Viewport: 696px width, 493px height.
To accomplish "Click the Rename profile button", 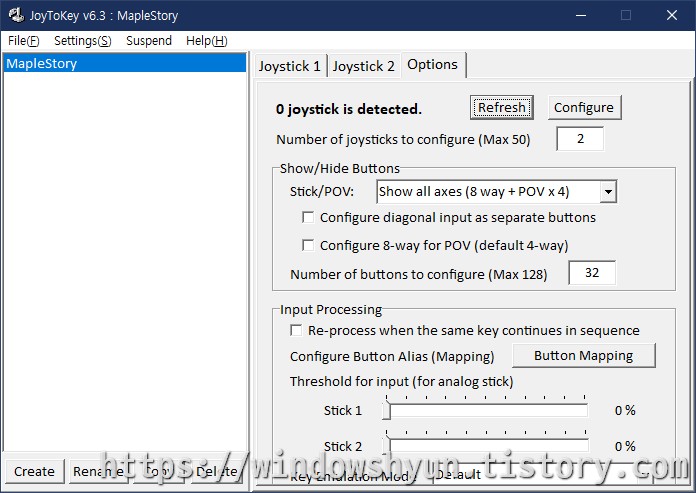I will click(x=99, y=471).
